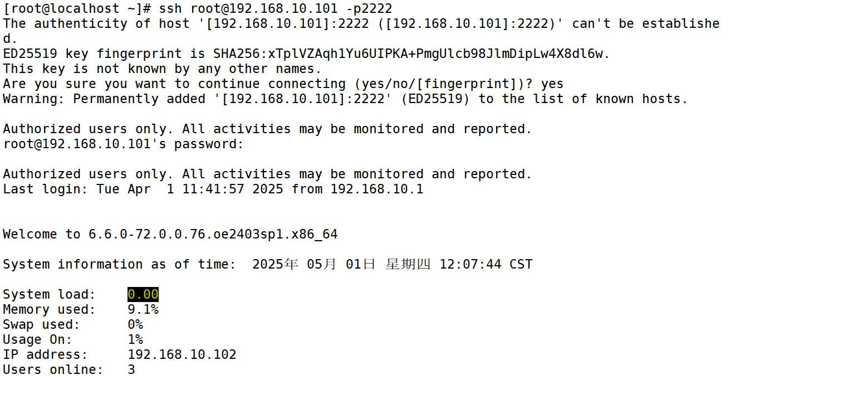Click the Warning: Permanently added line
The image size is (868, 404).
tap(345, 99)
